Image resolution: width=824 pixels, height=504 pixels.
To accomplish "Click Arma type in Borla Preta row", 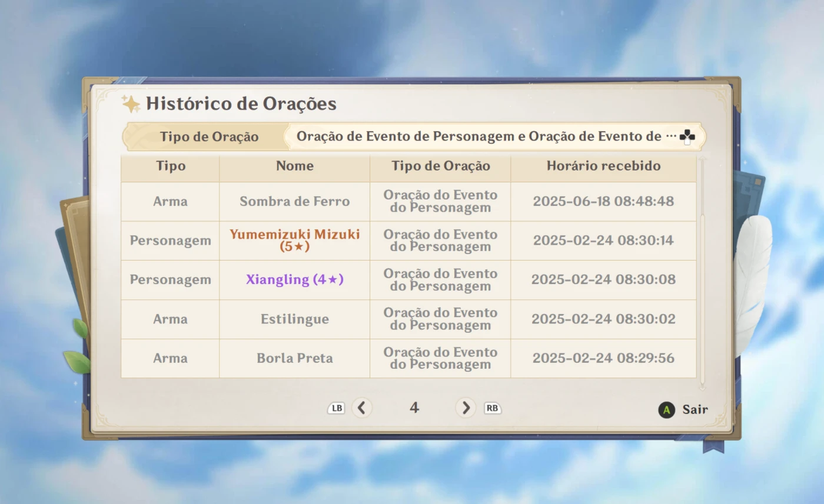I will click(x=170, y=358).
